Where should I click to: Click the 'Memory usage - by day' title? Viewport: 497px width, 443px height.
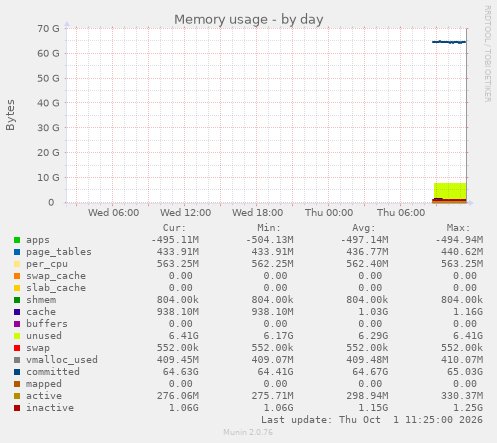coord(249,19)
